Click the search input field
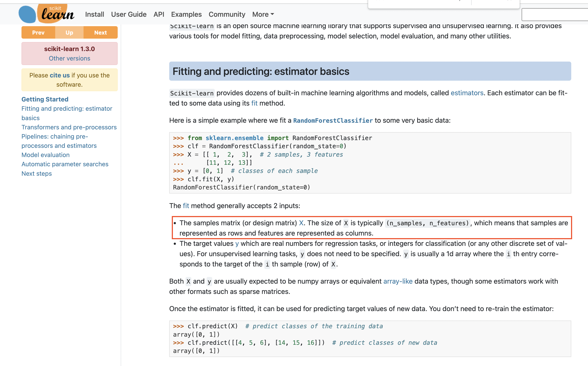588x366 pixels. point(554,15)
